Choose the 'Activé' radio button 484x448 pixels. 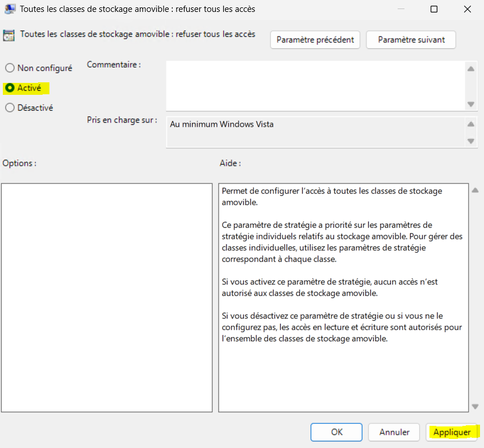pyautogui.click(x=10, y=88)
